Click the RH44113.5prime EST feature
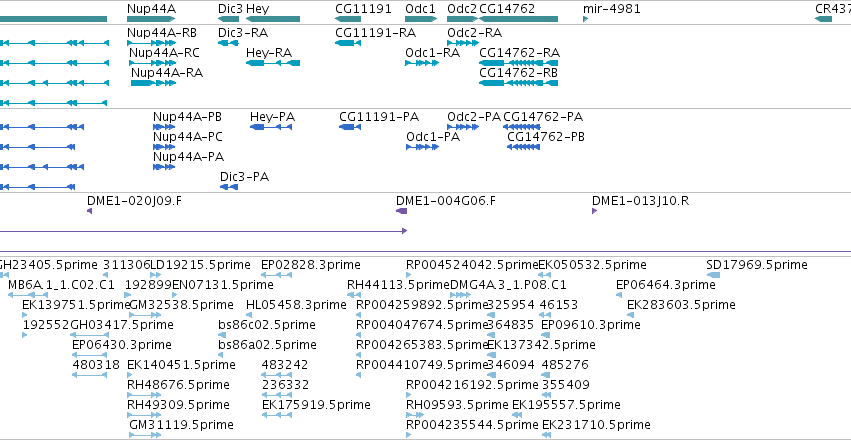Image resolution: width=851 pixels, height=440 pixels. (354, 295)
